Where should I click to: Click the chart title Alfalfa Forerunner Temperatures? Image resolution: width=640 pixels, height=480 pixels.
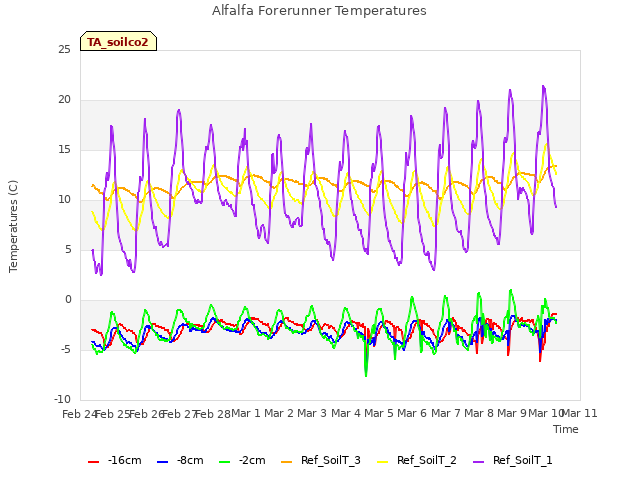[x=319, y=11]
